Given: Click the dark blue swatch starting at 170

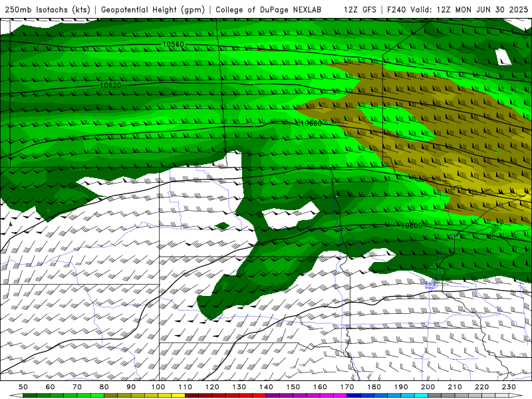Looking at the screenshot, I should (354, 396).
